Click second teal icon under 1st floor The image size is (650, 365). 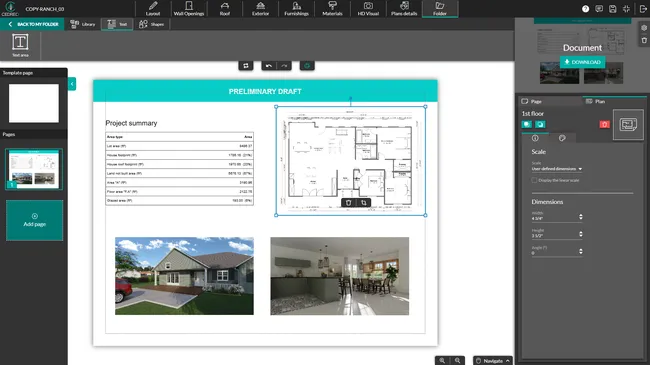[540, 124]
